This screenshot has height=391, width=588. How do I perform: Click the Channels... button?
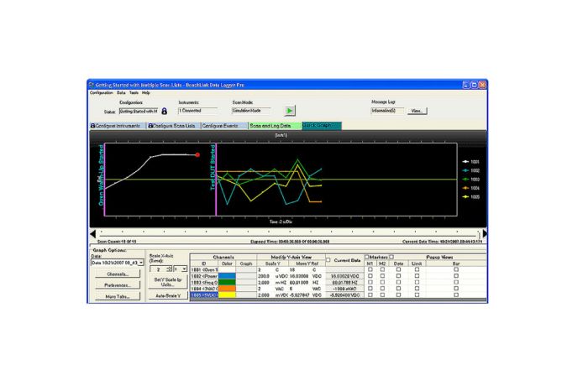pyautogui.click(x=118, y=274)
